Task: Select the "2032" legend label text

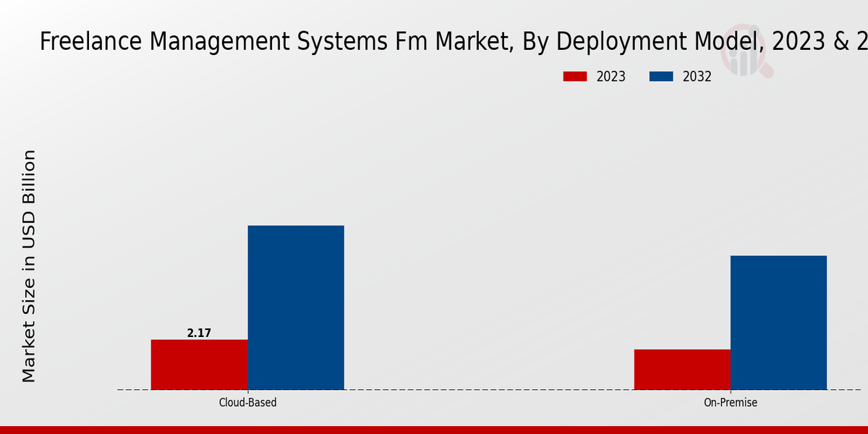Action: pyautogui.click(x=697, y=77)
